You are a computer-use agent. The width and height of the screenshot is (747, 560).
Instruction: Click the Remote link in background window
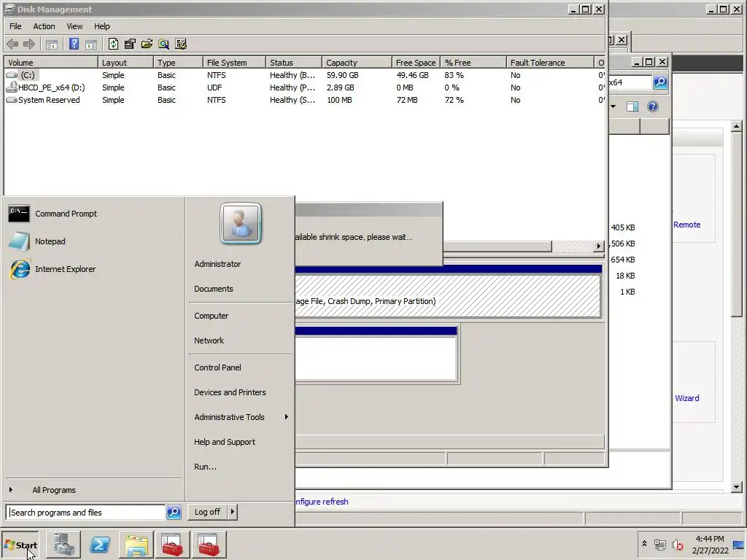click(686, 225)
